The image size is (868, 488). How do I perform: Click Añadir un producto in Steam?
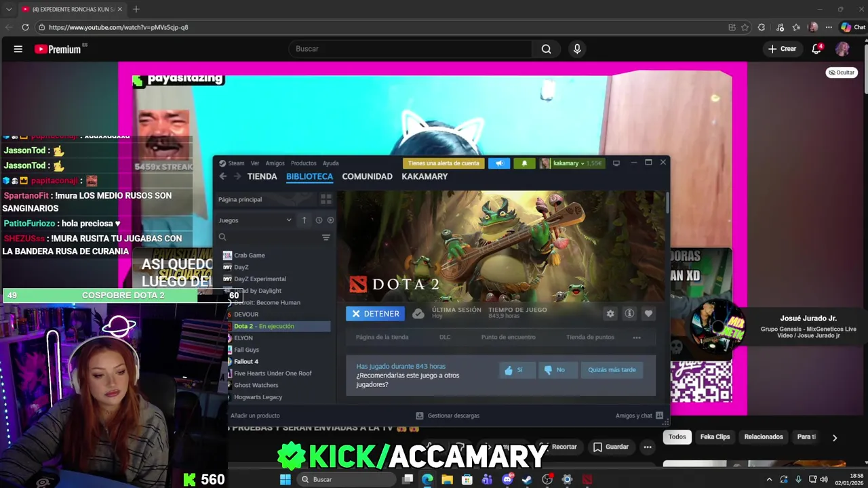(x=255, y=415)
